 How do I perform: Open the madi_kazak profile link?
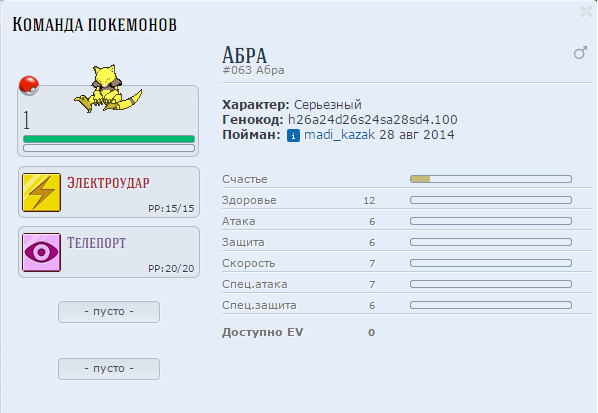[x=339, y=135]
